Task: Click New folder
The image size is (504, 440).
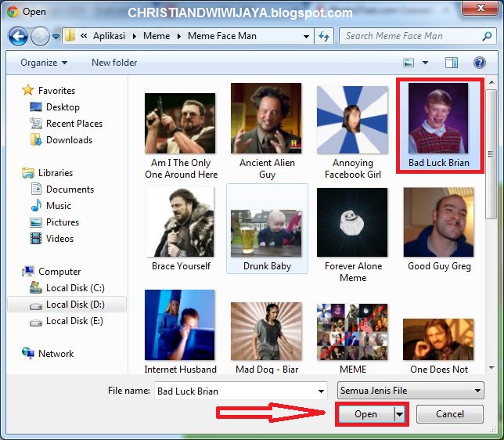Action: [x=114, y=63]
